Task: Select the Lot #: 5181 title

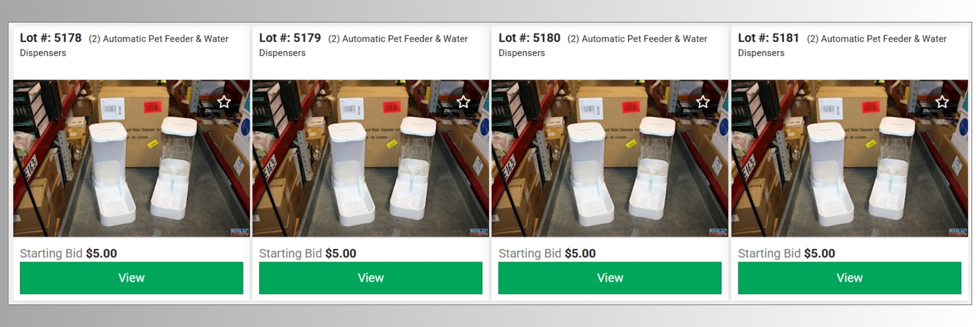Action: pos(768,38)
